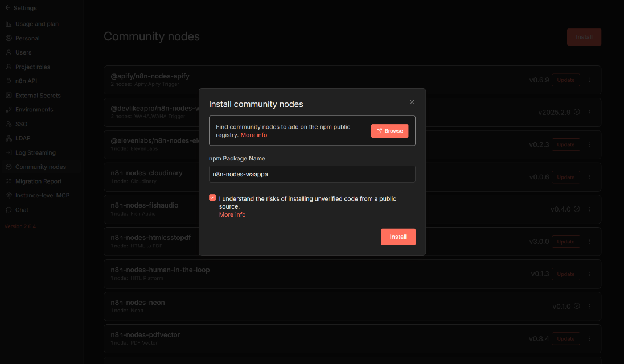
Task: Click the npm Package Name input field
Action: pos(312,174)
